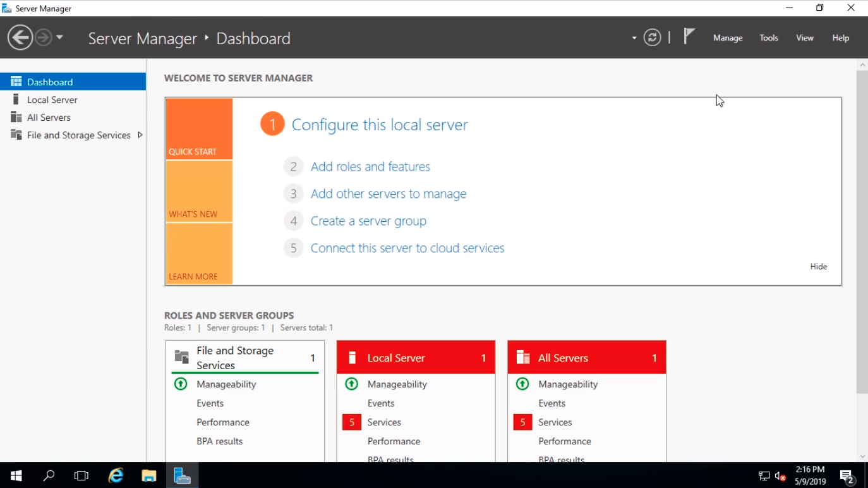This screenshot has width=868, height=488.
Task: Click Add roles and features link
Action: (x=370, y=167)
